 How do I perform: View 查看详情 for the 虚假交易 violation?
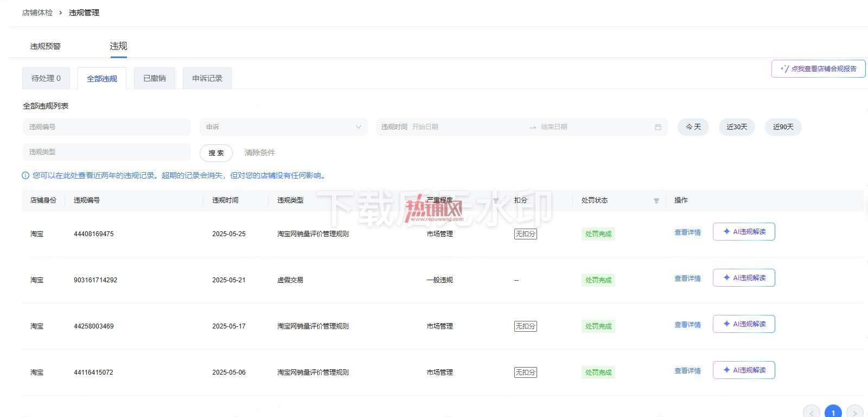pyautogui.click(x=687, y=279)
